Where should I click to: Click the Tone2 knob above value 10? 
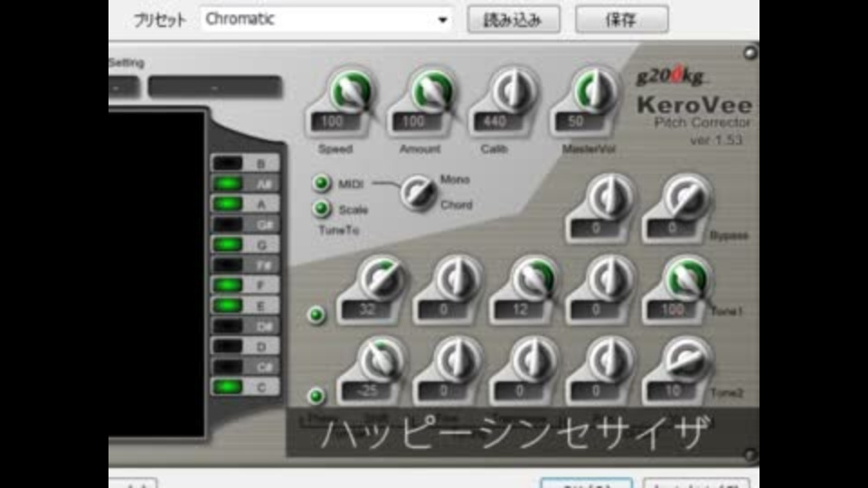click(686, 361)
